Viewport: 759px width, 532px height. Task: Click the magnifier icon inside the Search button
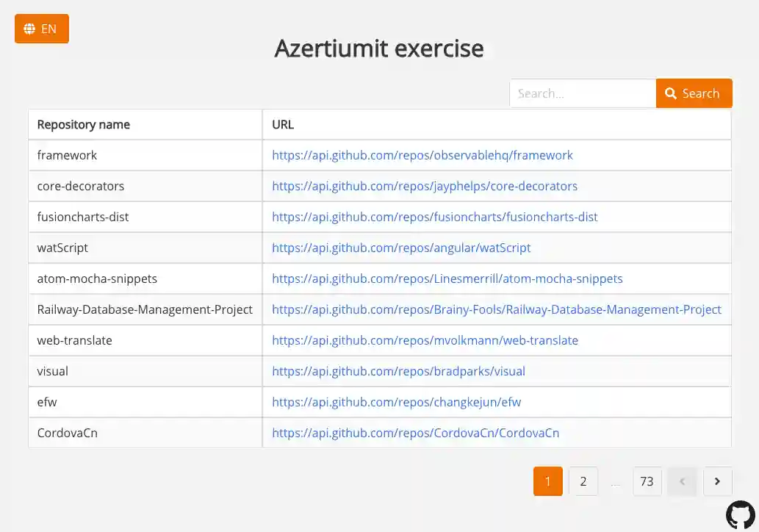click(x=671, y=93)
